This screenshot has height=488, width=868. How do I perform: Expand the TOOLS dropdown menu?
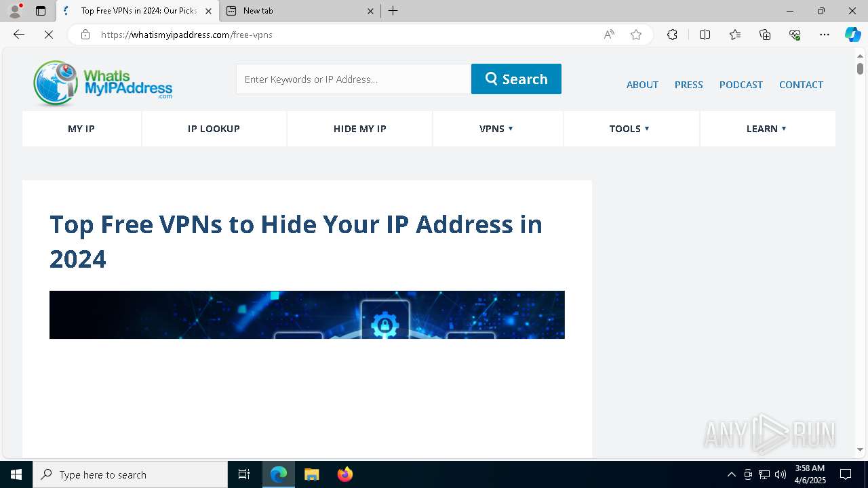631,129
